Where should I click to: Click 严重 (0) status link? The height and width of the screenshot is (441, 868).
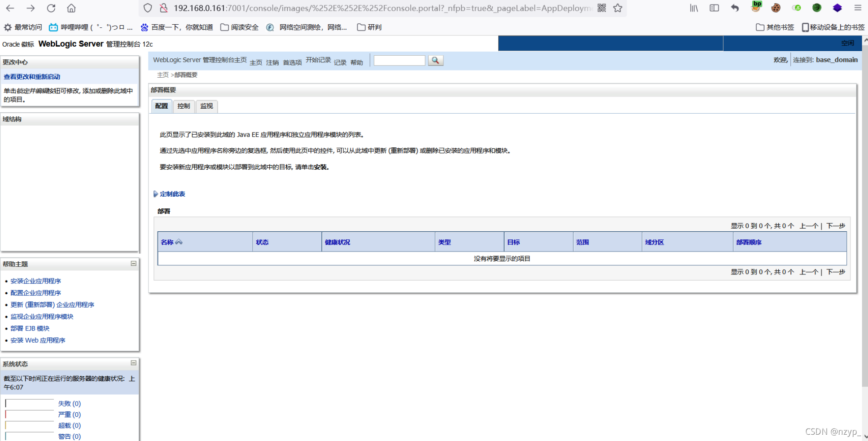70,415
